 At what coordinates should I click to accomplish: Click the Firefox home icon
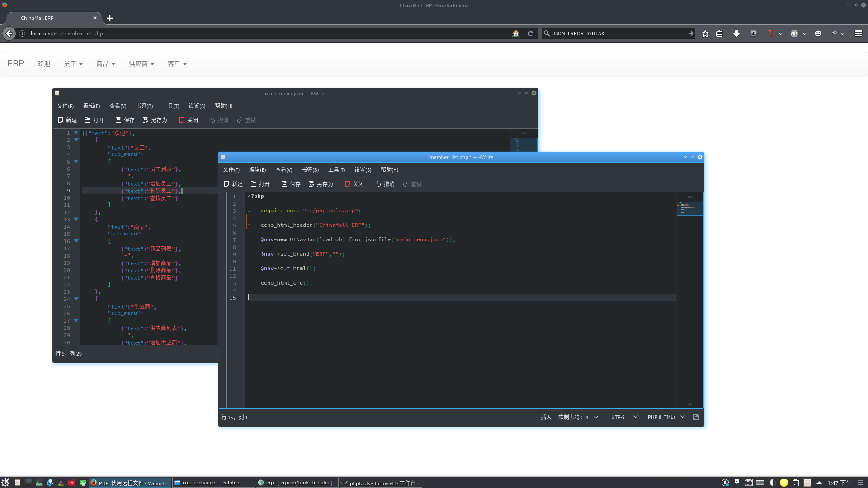tap(515, 33)
